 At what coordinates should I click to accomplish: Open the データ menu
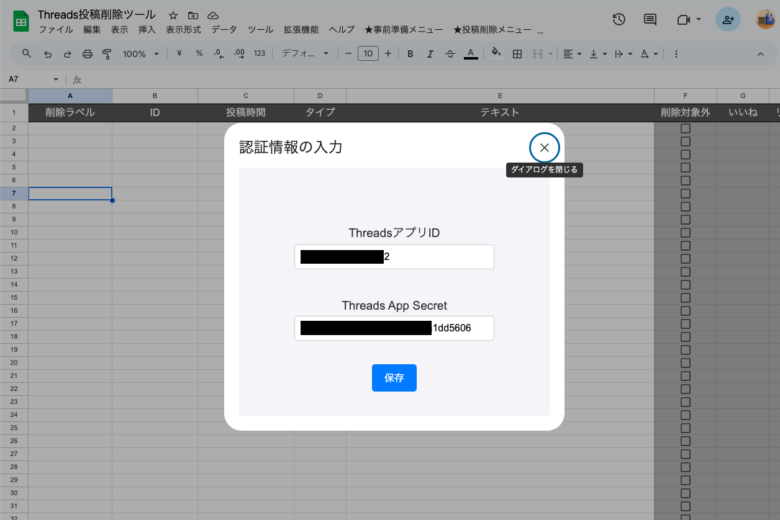[224, 30]
